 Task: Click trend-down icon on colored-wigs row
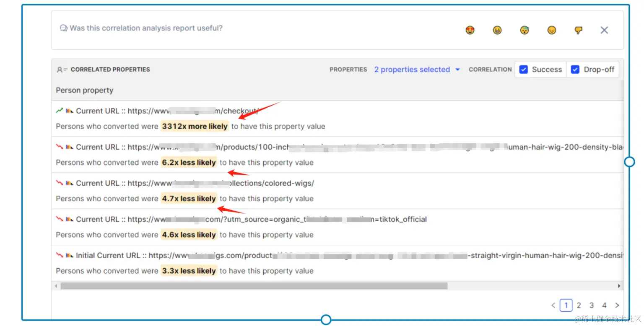[60, 183]
